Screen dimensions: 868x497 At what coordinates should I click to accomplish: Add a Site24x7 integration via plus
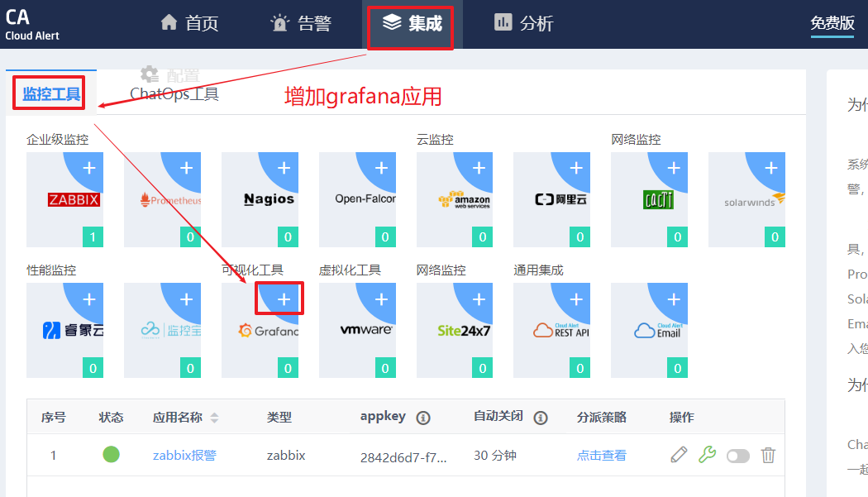click(x=479, y=299)
